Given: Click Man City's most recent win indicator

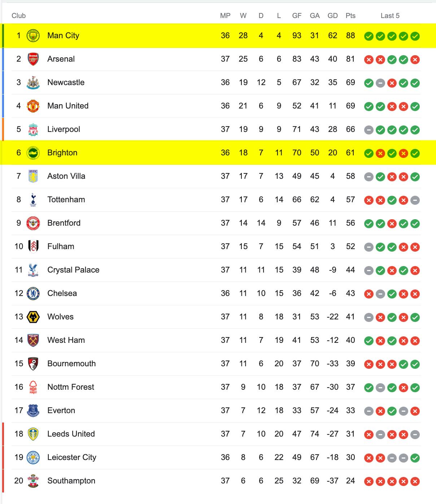Looking at the screenshot, I should [x=415, y=36].
